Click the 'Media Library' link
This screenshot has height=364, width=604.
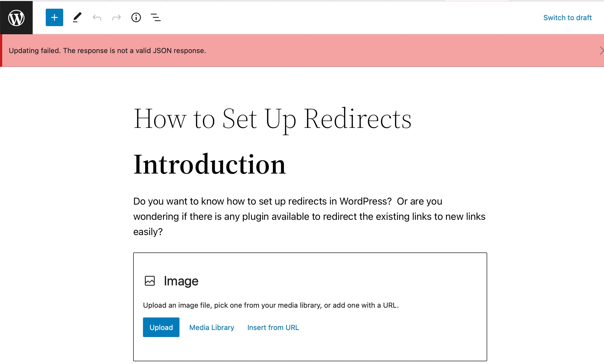point(212,327)
